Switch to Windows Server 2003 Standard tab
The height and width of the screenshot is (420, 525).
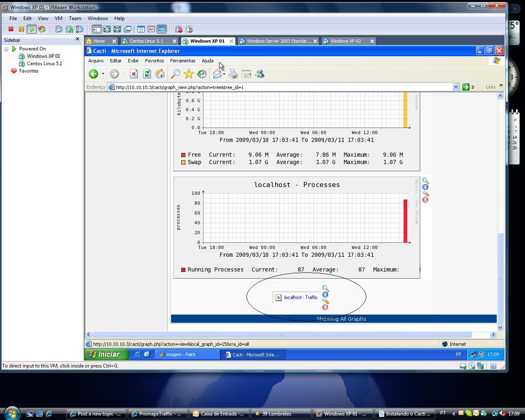pos(278,41)
